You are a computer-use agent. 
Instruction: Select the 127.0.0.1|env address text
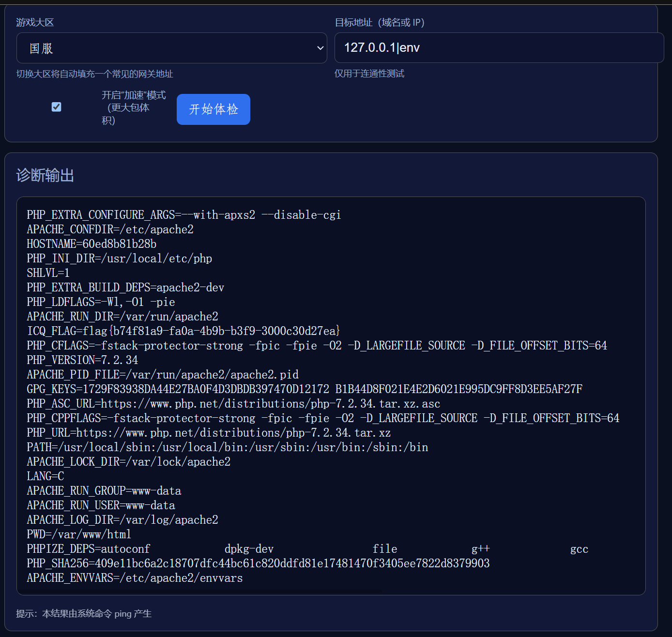(x=382, y=47)
